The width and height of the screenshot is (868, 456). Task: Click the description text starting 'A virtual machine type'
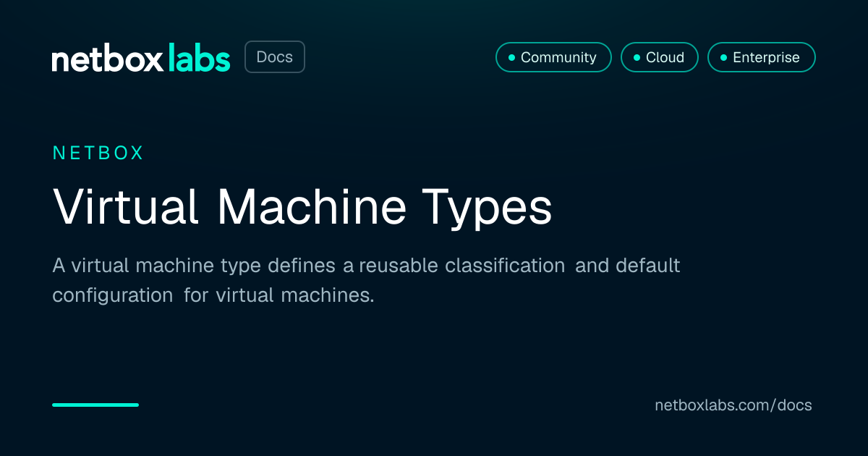[366, 280]
